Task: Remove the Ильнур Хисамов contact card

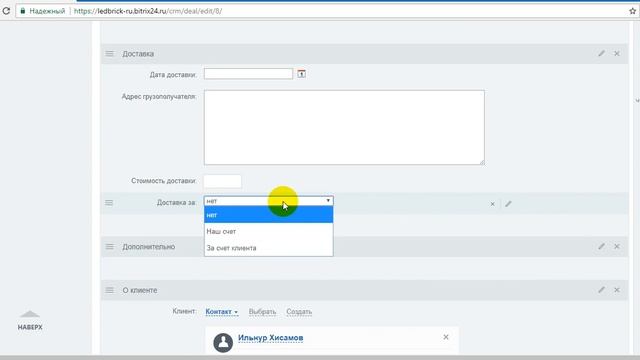Action: click(446, 337)
